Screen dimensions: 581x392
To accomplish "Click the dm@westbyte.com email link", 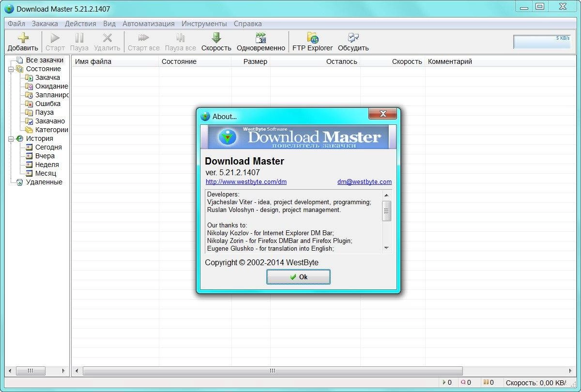I will click(365, 182).
